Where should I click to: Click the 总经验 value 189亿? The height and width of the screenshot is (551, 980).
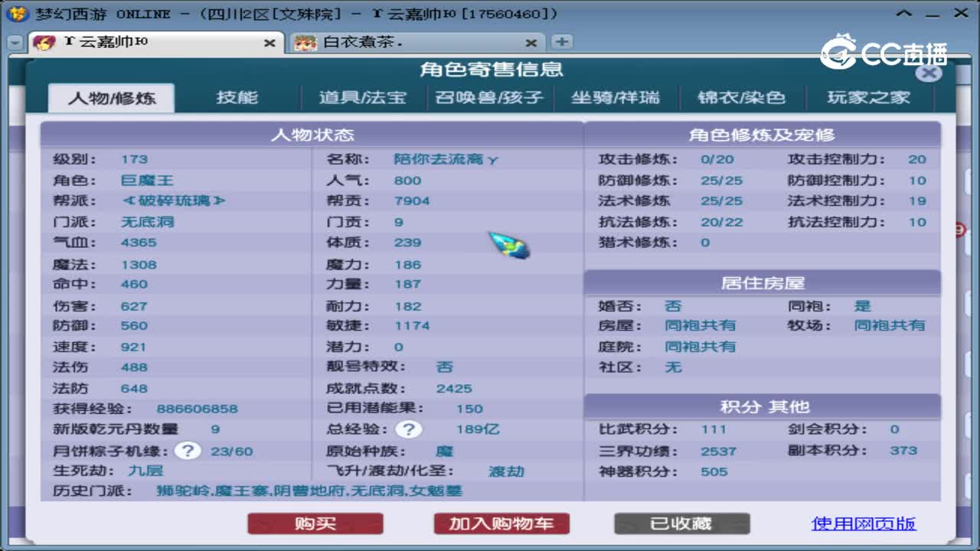point(478,429)
